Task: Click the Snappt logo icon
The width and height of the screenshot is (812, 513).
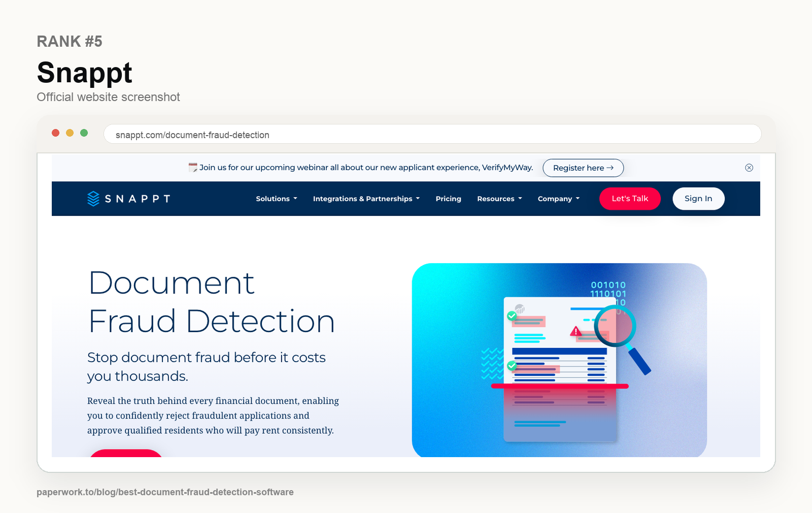Action: (93, 199)
